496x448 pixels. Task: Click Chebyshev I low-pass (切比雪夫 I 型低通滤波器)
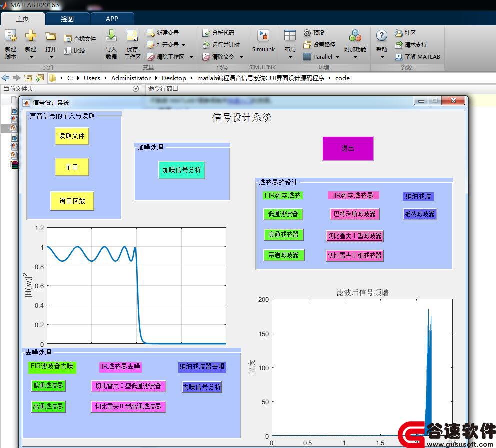click(x=128, y=386)
